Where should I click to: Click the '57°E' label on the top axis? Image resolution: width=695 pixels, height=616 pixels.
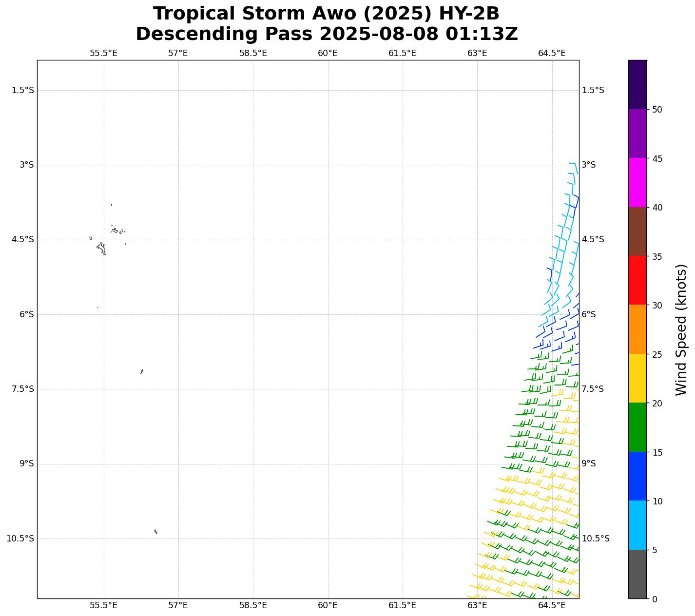178,53
